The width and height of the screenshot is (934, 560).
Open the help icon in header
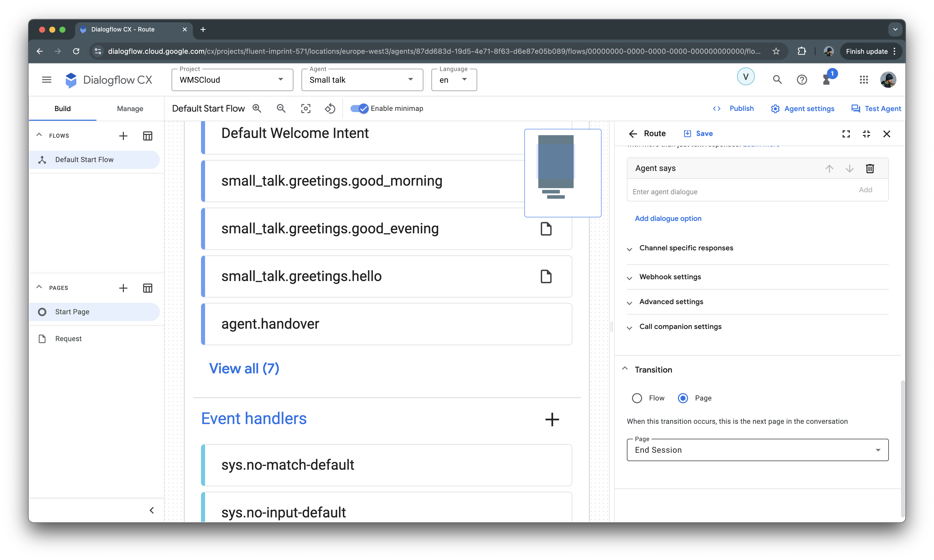point(802,80)
